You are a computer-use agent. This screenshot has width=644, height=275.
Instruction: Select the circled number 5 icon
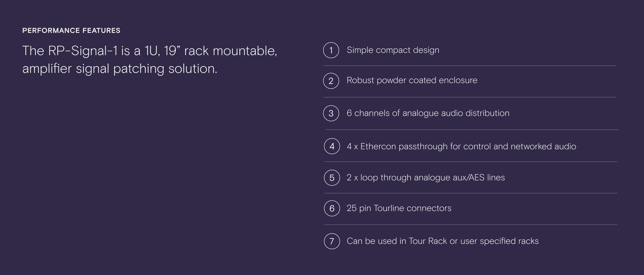point(332,178)
